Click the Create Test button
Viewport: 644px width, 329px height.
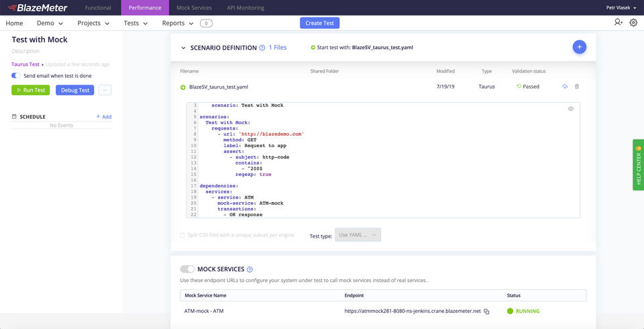pos(319,23)
